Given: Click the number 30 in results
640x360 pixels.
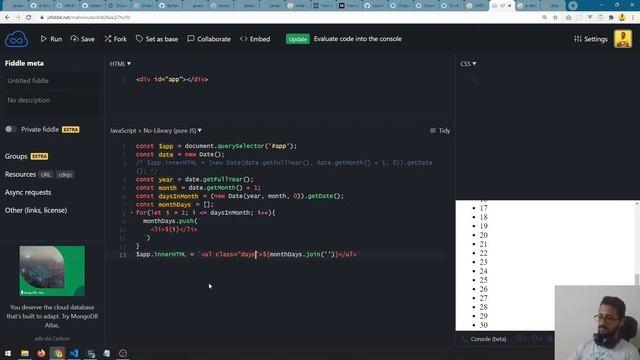Looking at the screenshot, I should pos(484,325).
